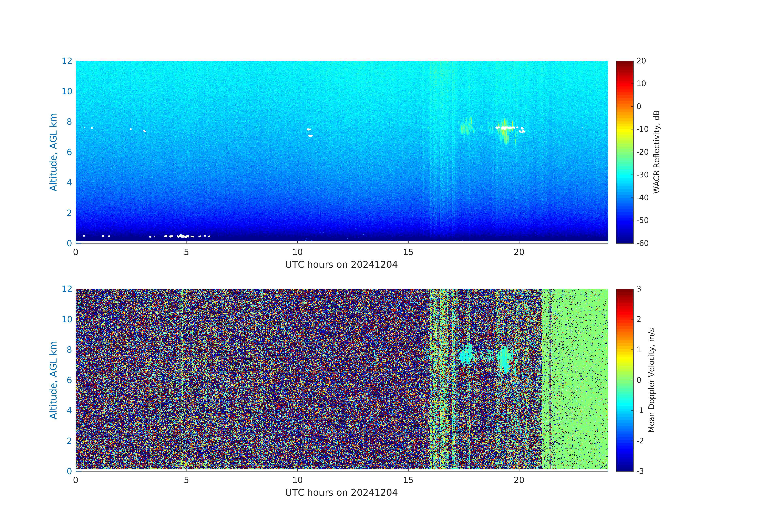This screenshot has width=775, height=532.
Task: Click the 'Mean Doppler Velocity, m/s' label
Action: [x=651, y=380]
